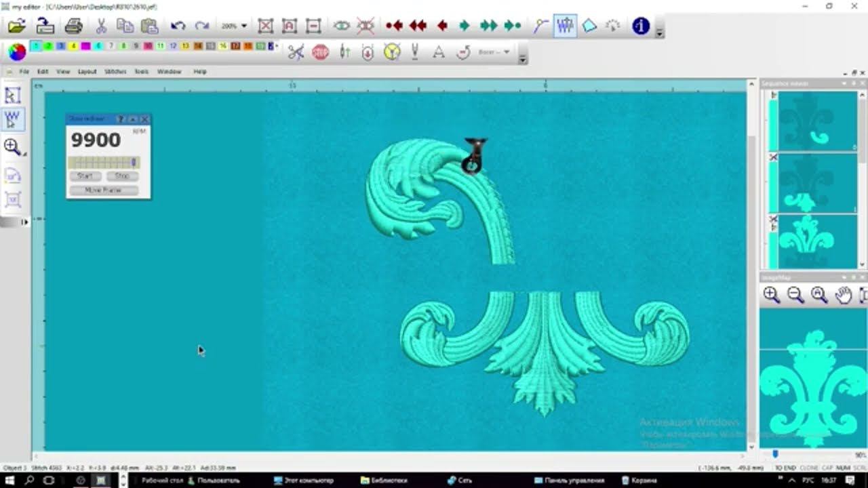This screenshot has width=868, height=488.
Task: Print the design using the printer icon
Action: coord(73,26)
